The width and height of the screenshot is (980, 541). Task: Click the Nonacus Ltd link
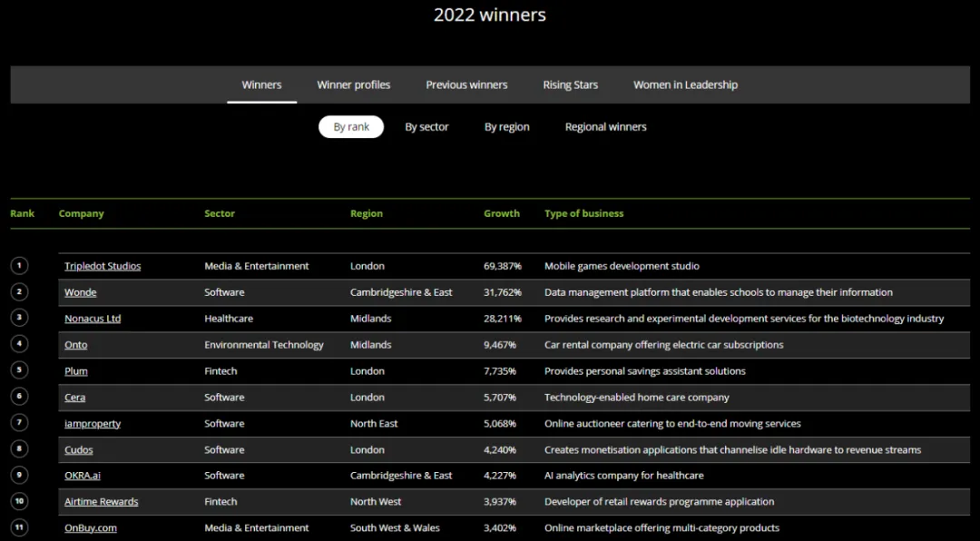tap(93, 319)
